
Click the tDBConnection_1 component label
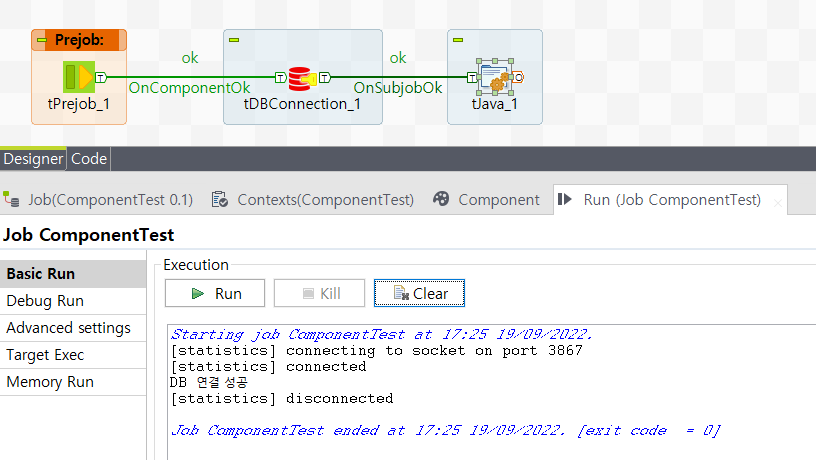(x=302, y=104)
